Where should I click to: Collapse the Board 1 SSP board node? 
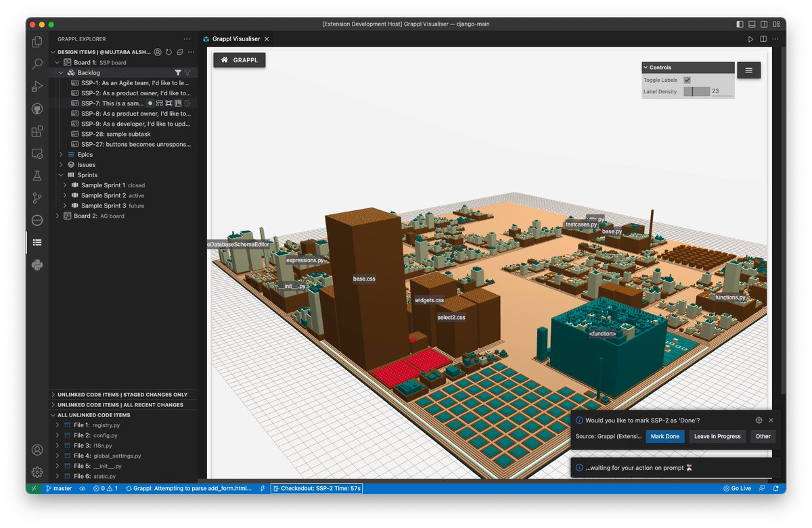pos(58,62)
